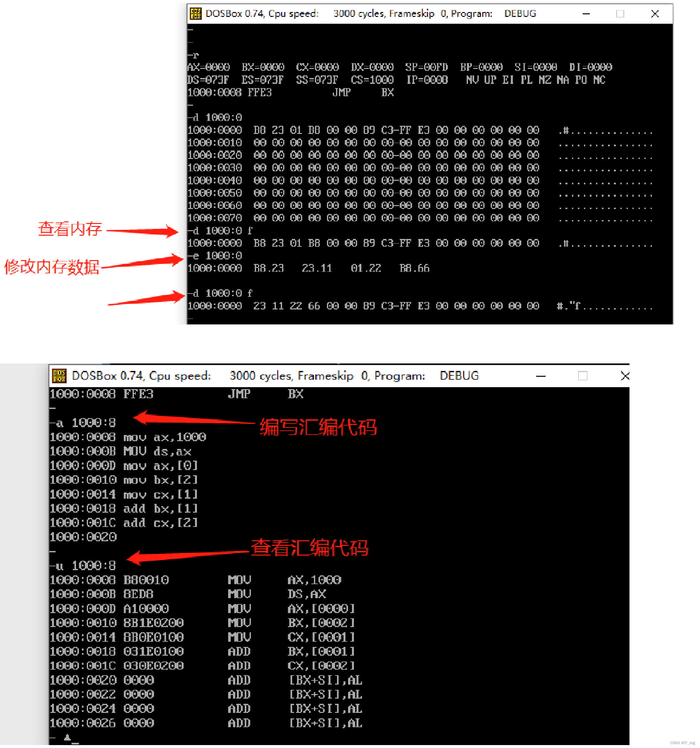
Task: Click the '-r' command line in upper window
Action: tap(193, 55)
